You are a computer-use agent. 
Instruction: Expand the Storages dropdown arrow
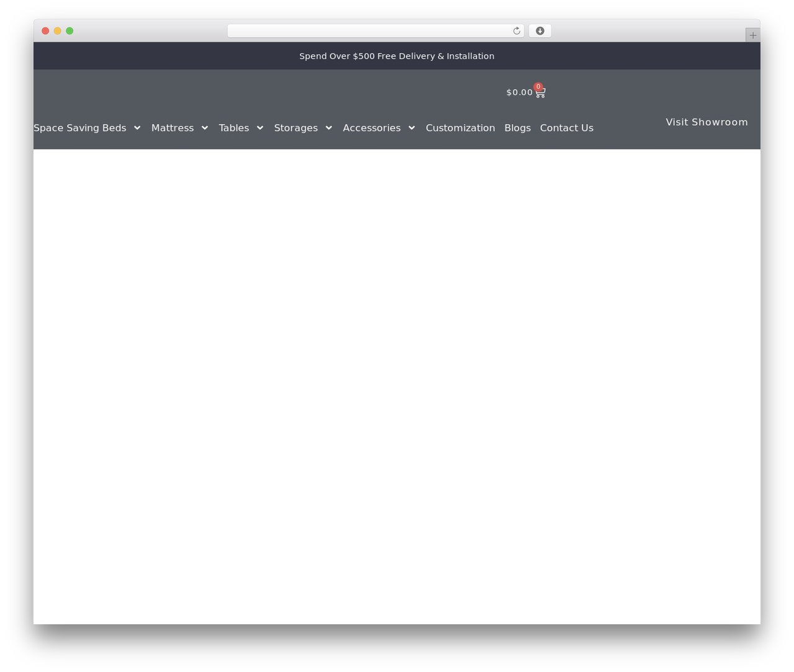(329, 128)
